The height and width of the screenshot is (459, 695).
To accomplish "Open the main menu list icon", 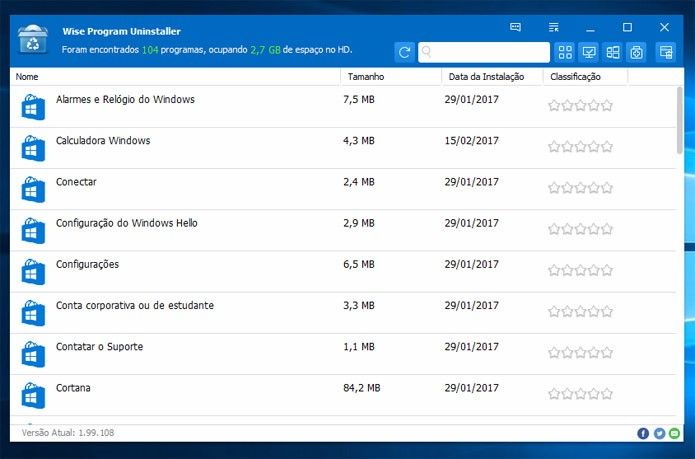I will tap(554, 27).
